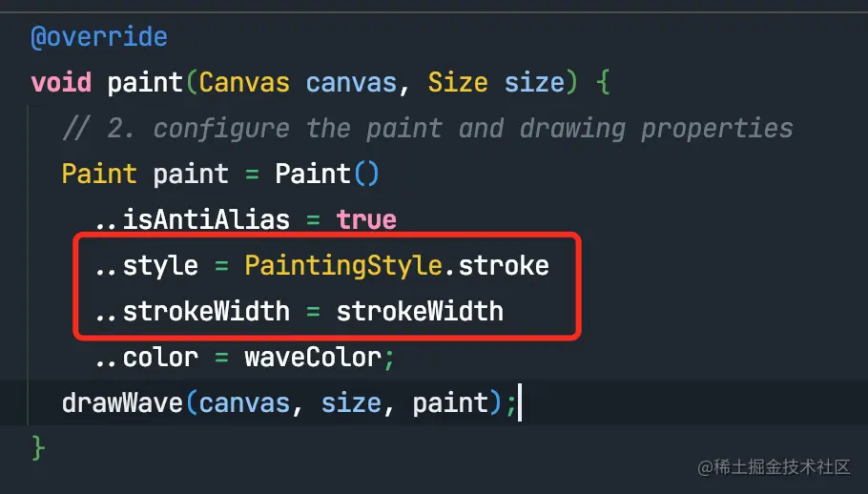Click the isAntiAlias property

tap(206, 219)
